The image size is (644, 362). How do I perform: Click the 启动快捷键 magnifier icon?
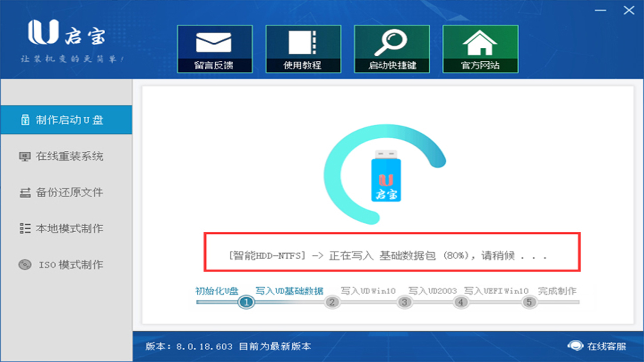[x=392, y=43]
